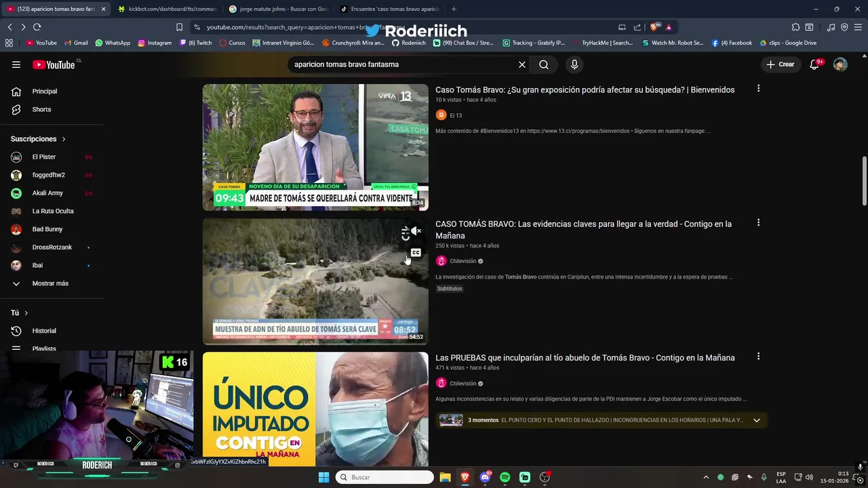This screenshot has width=868, height=488.
Task: Go forward in the browser
Action: pyautogui.click(x=23, y=27)
